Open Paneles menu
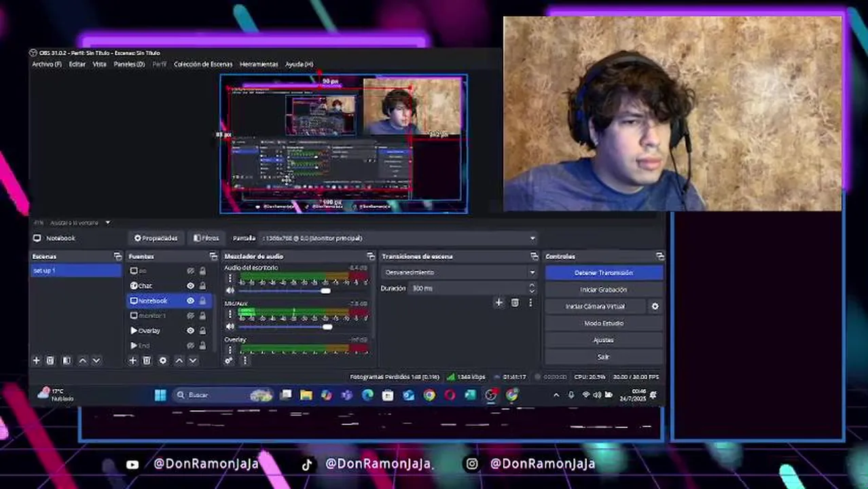The image size is (868, 489). [x=129, y=65]
